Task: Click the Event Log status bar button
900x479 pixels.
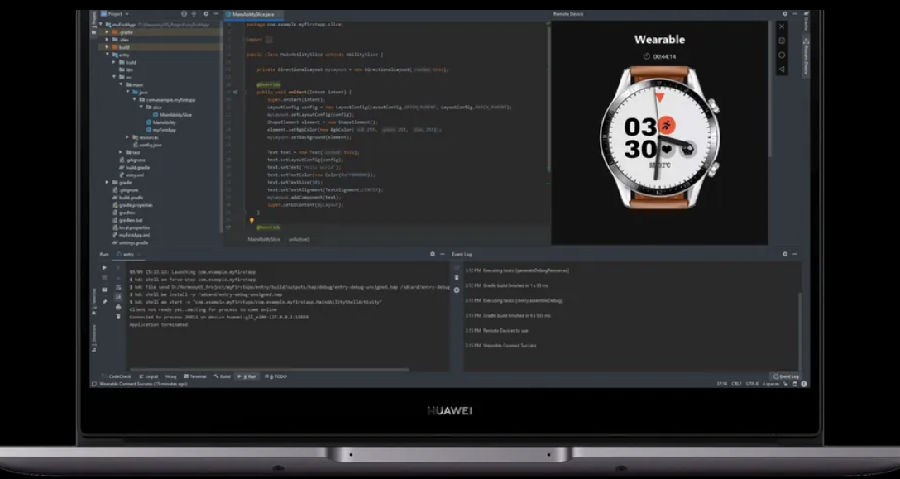Action: (x=785, y=376)
